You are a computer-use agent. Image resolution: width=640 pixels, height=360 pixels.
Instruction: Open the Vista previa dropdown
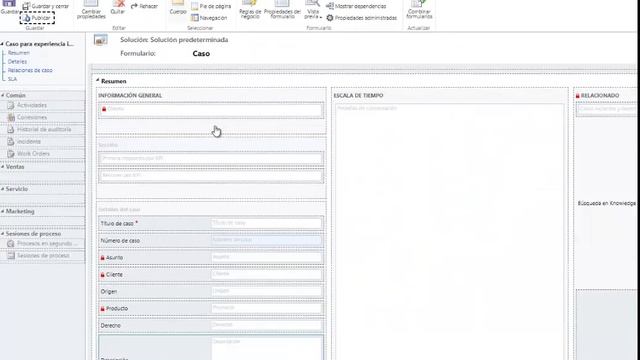tap(313, 10)
